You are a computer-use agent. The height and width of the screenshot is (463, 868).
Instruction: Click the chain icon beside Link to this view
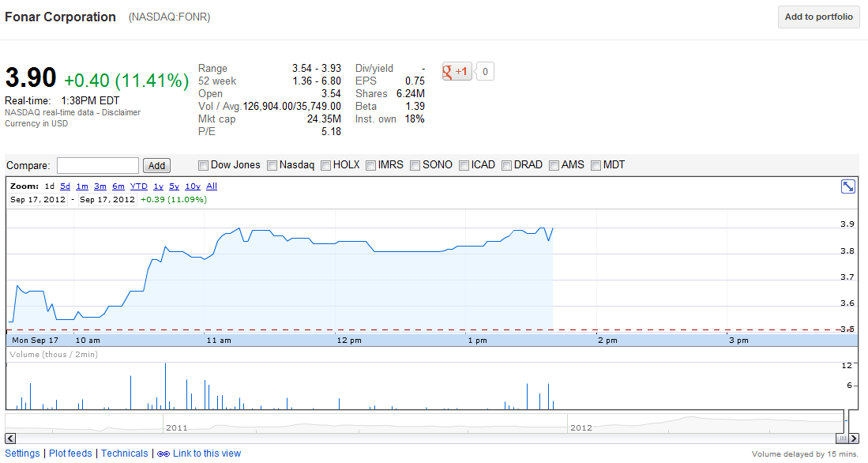(163, 454)
